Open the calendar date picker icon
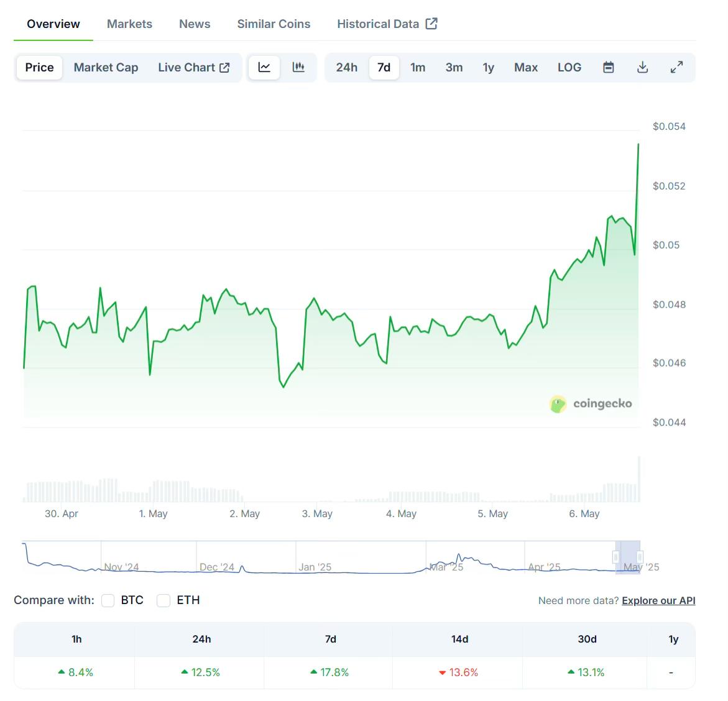This screenshot has width=728, height=701. [608, 67]
